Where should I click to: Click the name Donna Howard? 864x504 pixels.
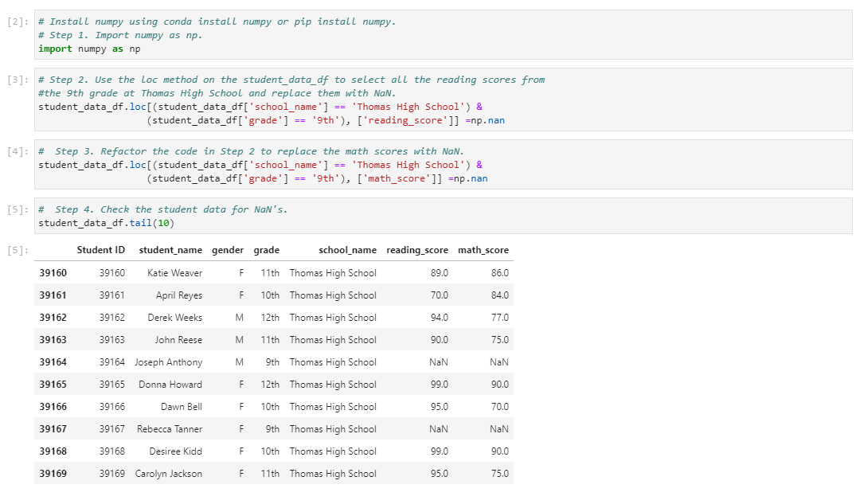(x=170, y=385)
